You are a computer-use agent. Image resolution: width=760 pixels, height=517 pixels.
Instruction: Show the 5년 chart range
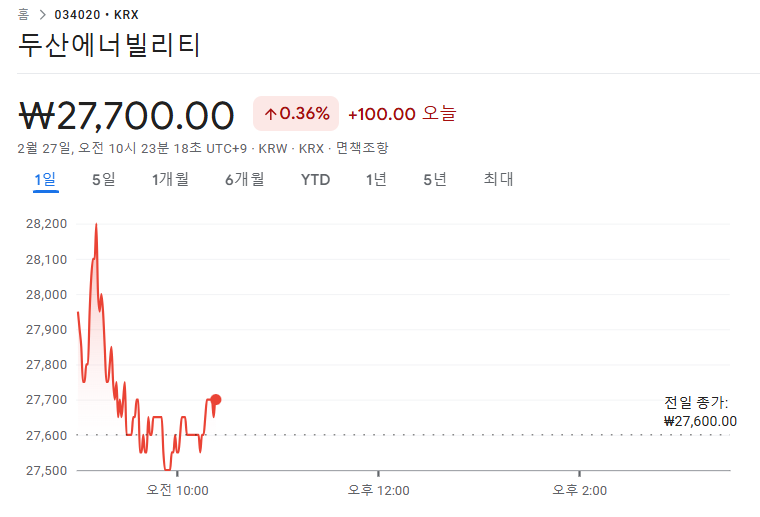pos(435,180)
